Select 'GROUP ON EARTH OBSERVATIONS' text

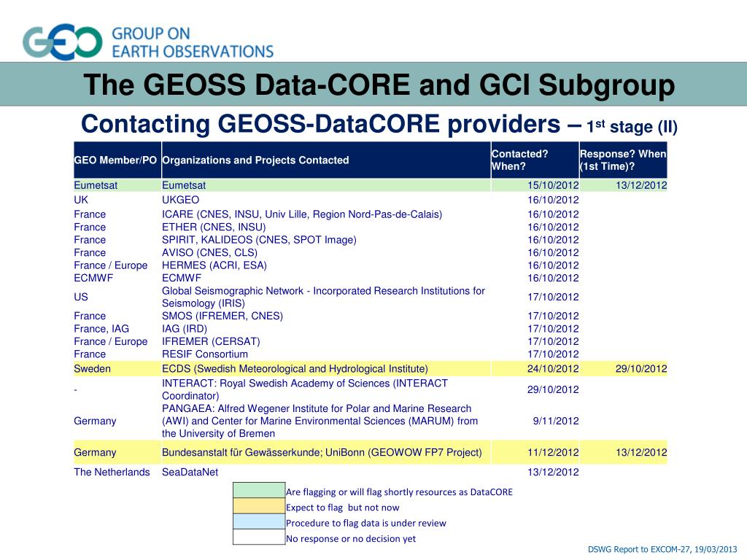coord(193,42)
